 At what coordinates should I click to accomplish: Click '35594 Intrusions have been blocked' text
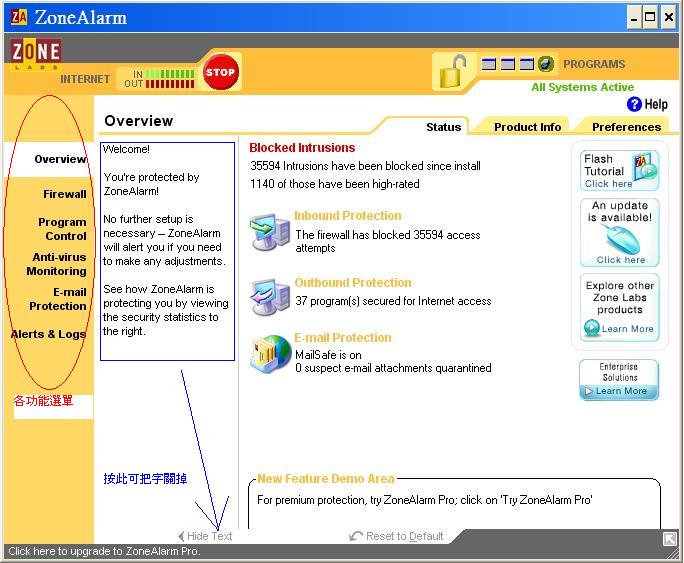tap(365, 166)
